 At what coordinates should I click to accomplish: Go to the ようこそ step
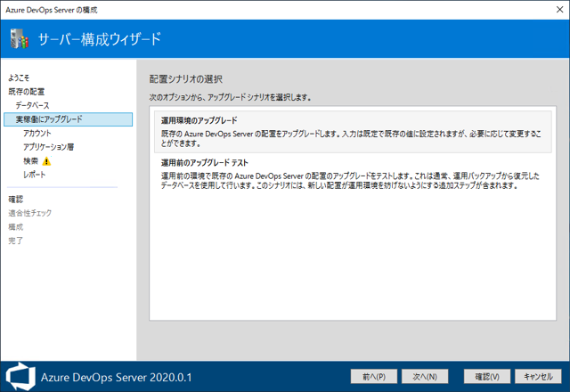click(19, 78)
